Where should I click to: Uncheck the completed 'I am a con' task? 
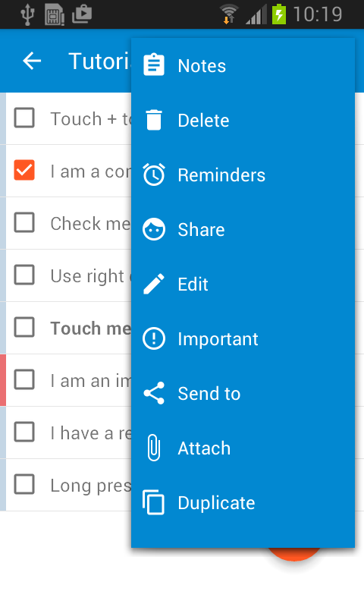pos(24,170)
